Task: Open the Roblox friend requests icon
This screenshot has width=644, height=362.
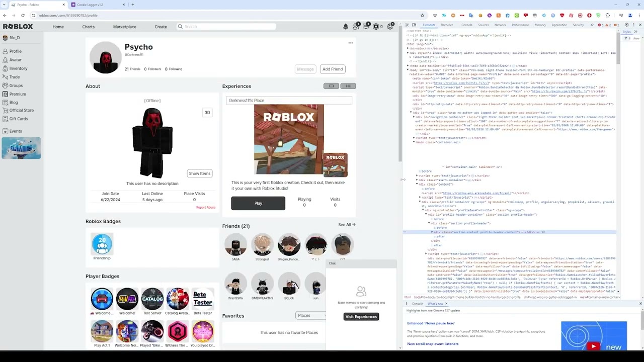Action: click(x=356, y=27)
